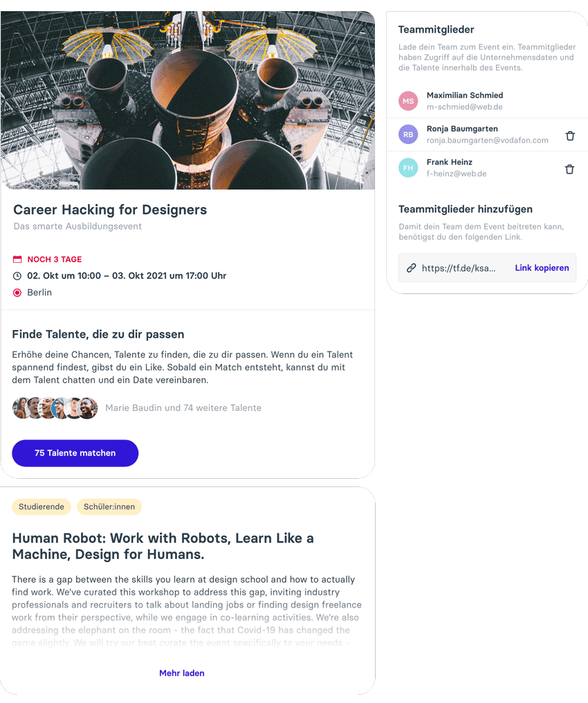Viewport: 588px width, 703px height.
Task: Remove Frank Heinz using the trash icon
Action: coord(569,169)
